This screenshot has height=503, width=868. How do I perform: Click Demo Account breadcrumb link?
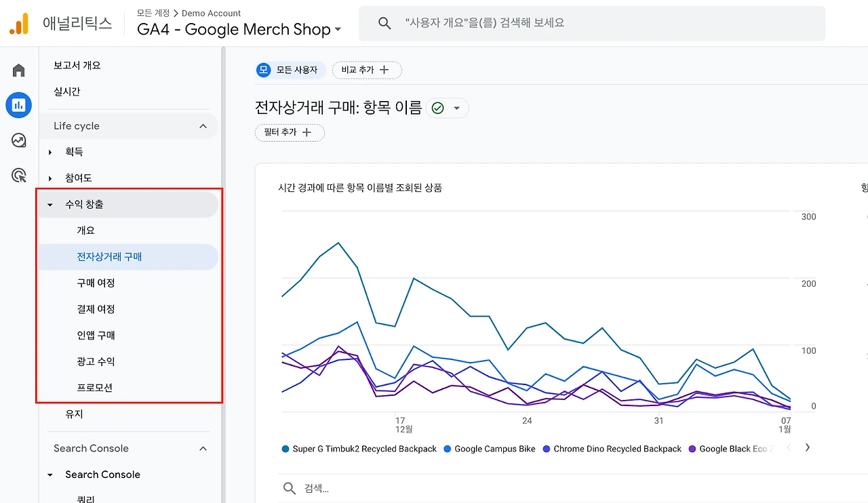[212, 13]
